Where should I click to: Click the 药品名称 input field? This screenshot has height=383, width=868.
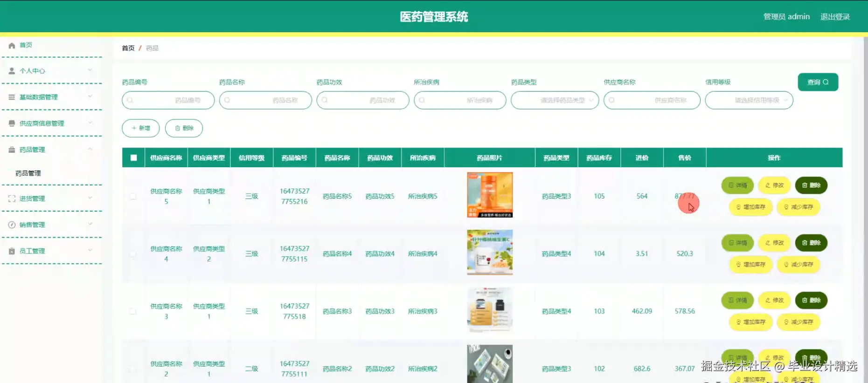coord(265,100)
